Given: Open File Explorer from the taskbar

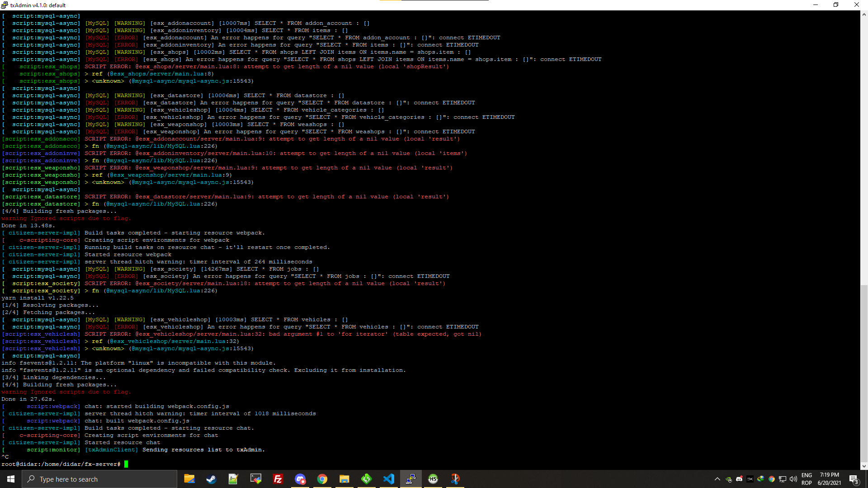Looking at the screenshot, I should click(344, 479).
